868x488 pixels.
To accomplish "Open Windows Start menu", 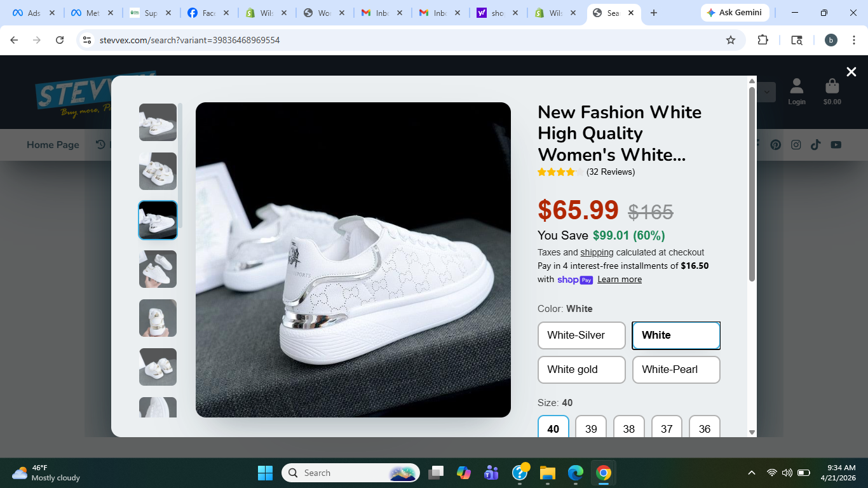I will (x=265, y=473).
